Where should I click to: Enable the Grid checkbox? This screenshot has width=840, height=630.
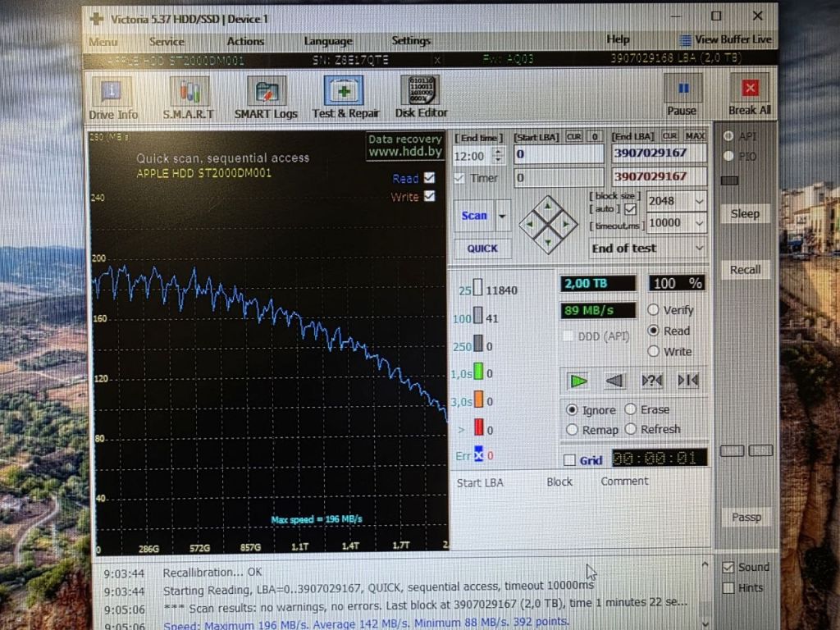[x=569, y=460]
